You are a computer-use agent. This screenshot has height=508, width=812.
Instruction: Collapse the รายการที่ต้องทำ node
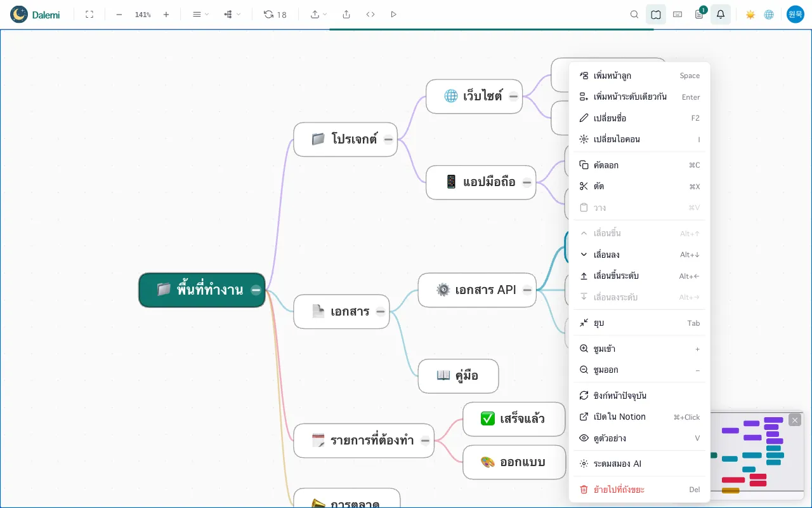[x=425, y=440]
